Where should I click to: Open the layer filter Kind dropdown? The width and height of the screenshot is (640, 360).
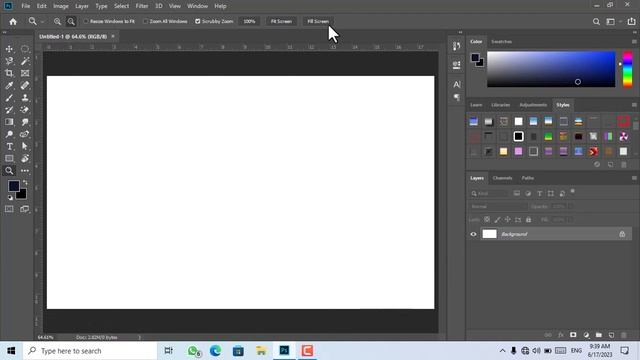pyautogui.click(x=489, y=193)
